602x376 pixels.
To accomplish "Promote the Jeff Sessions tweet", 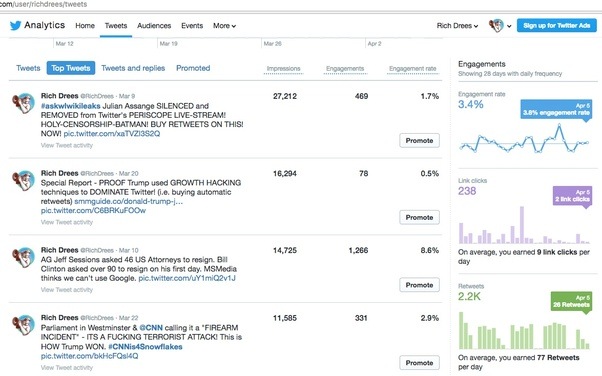I will point(419,285).
